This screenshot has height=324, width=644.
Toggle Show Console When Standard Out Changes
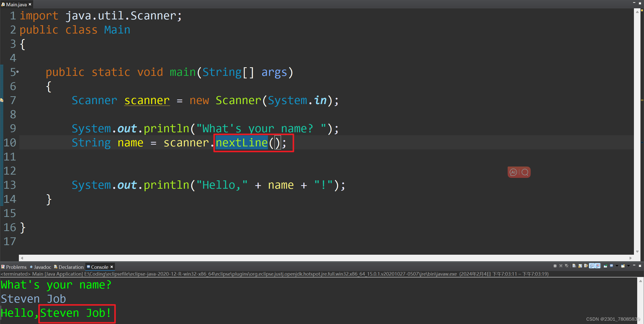(x=592, y=266)
